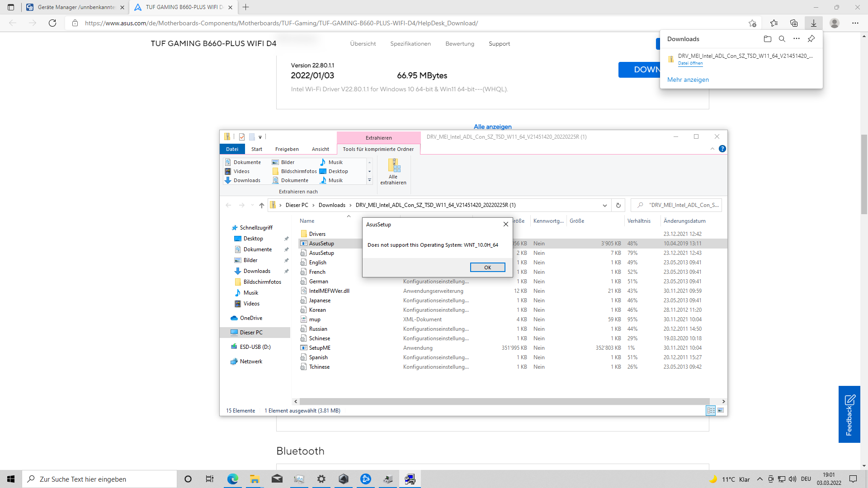Image resolution: width=868 pixels, height=488 pixels.
Task: Open the Ansicht ribbon tab
Action: click(x=320, y=149)
